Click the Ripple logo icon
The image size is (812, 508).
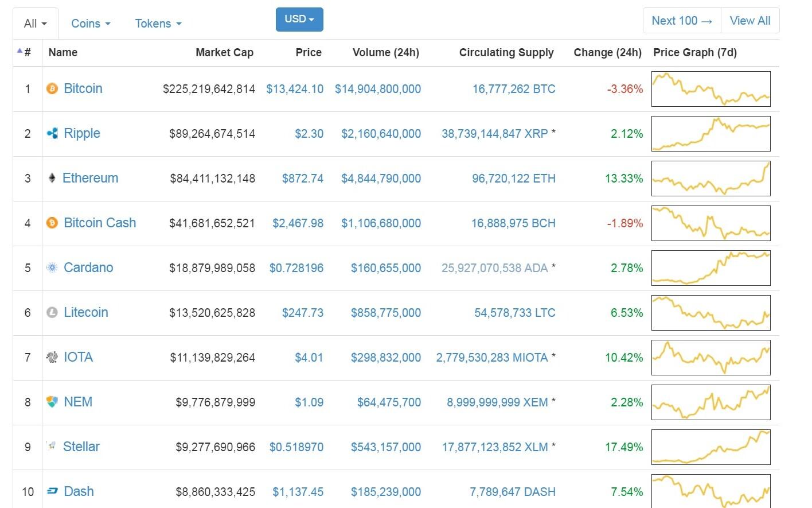click(x=52, y=133)
